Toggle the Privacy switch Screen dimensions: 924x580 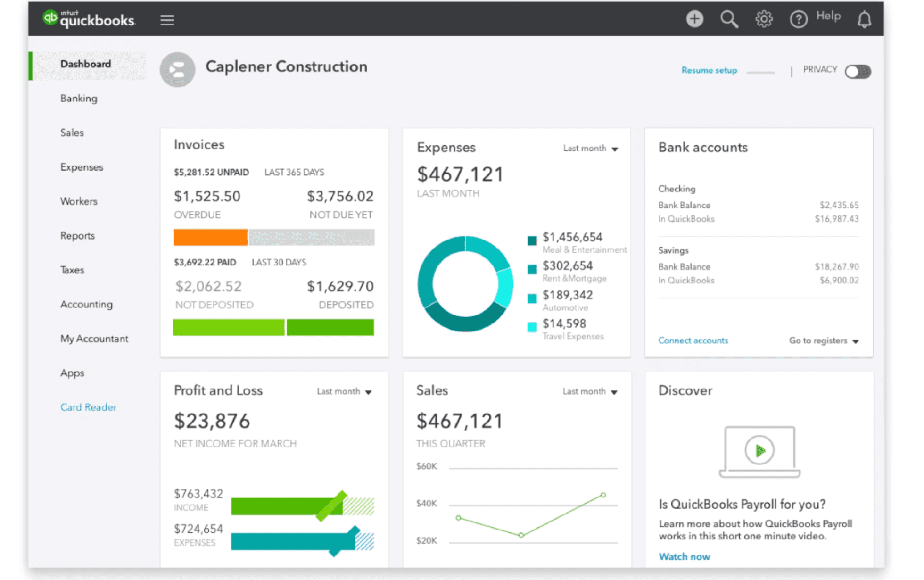858,72
